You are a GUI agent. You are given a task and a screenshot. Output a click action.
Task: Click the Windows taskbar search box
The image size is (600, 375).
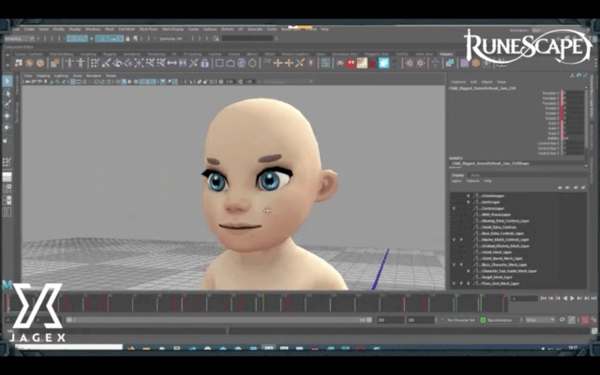(x=69, y=347)
